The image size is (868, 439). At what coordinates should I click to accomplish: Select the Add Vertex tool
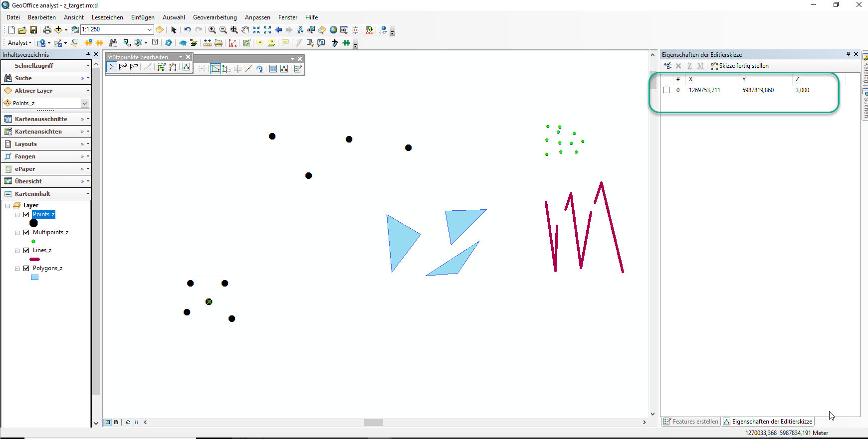point(123,67)
